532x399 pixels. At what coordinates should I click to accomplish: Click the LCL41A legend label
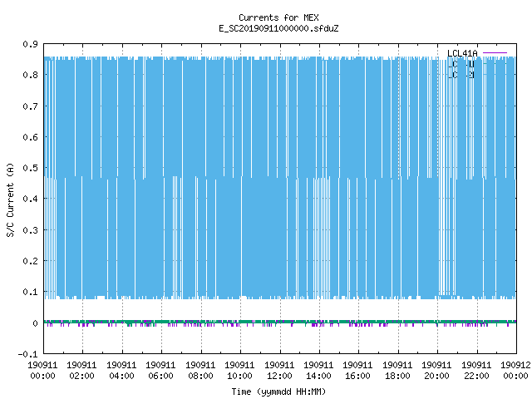click(462, 53)
